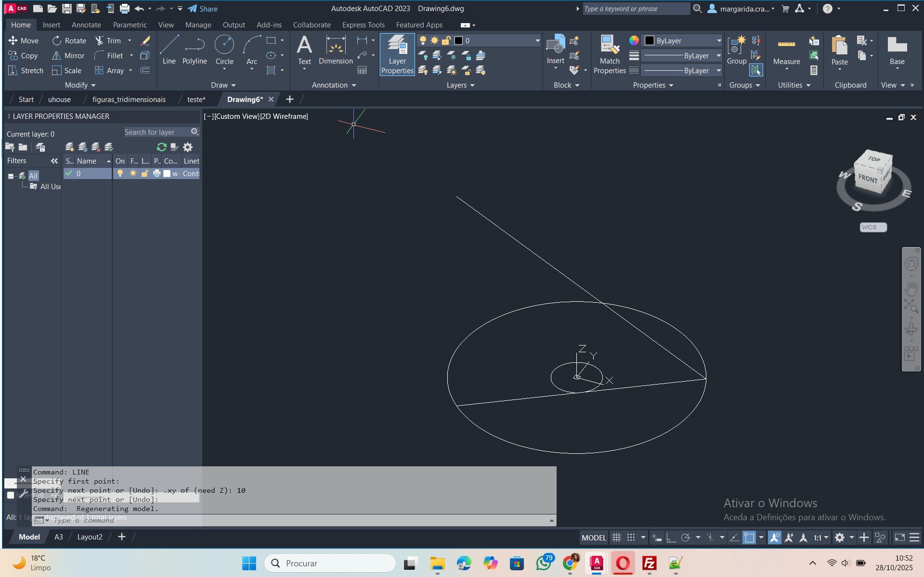Viewport: 924px width, 577px height.
Task: Toggle object snap in status bar
Action: click(749, 538)
